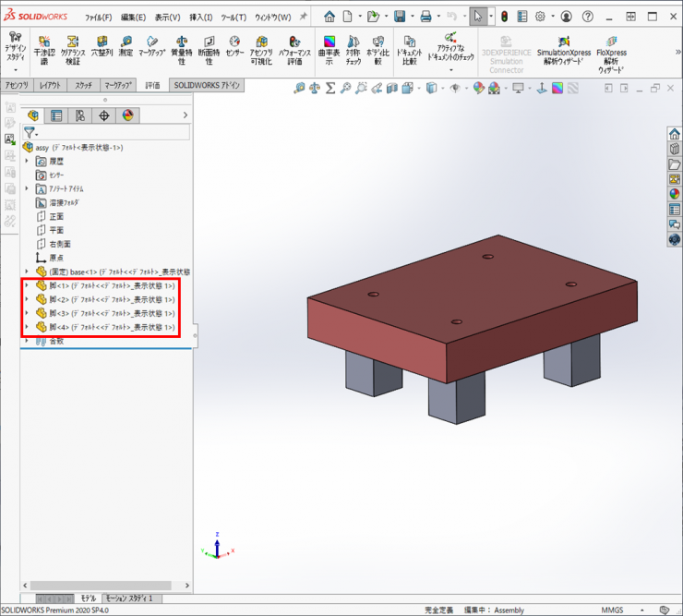Select the 原点 origin item
The width and height of the screenshot is (683, 616).
click(51, 258)
